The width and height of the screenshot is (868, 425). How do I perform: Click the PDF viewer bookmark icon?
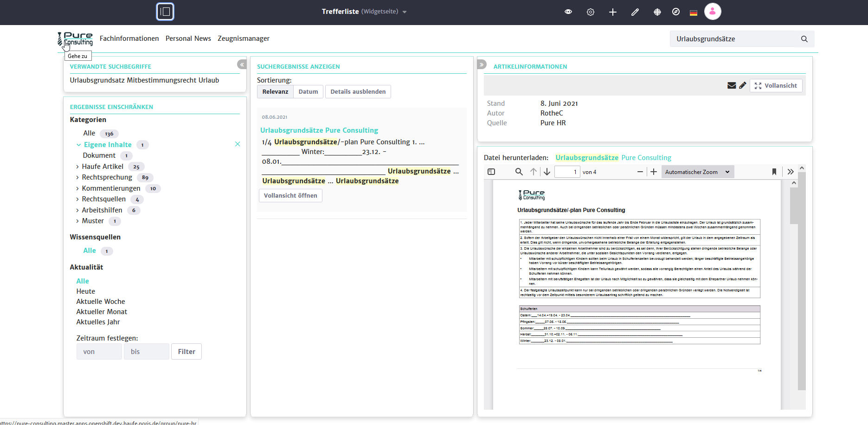(x=774, y=172)
